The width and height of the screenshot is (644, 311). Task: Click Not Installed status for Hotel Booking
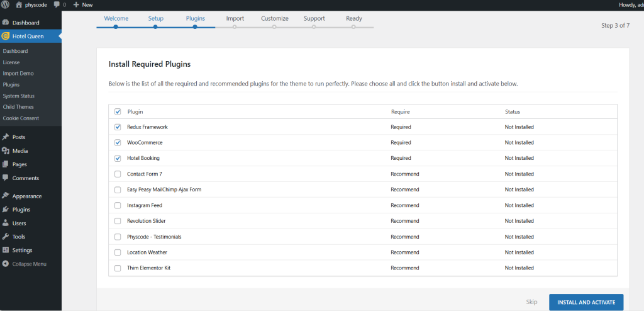point(519,159)
